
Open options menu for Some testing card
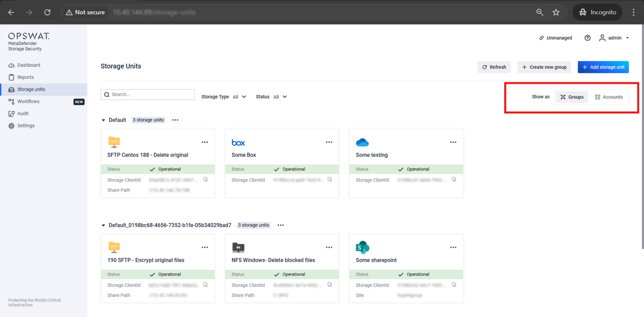[x=453, y=142]
